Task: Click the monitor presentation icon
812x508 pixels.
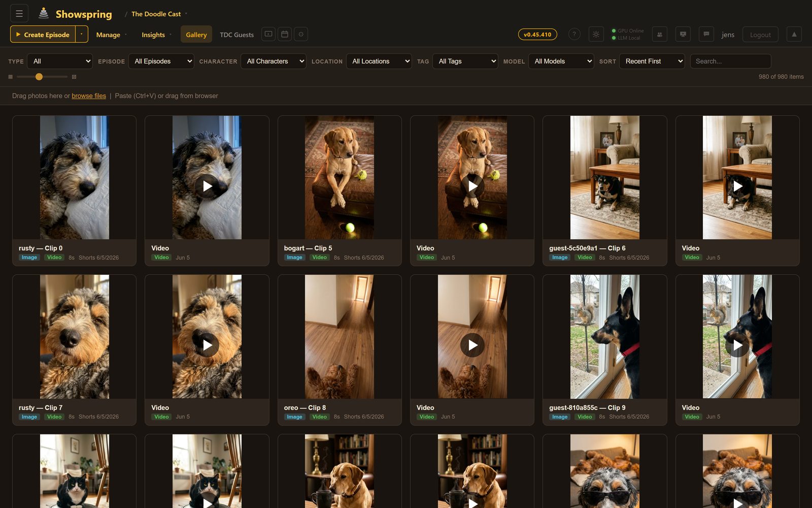Action: pos(683,34)
